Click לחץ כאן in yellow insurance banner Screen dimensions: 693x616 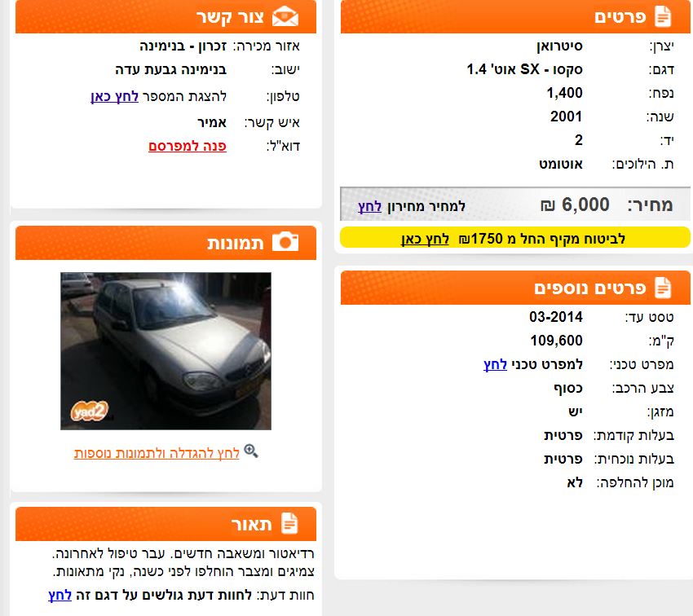425,239
